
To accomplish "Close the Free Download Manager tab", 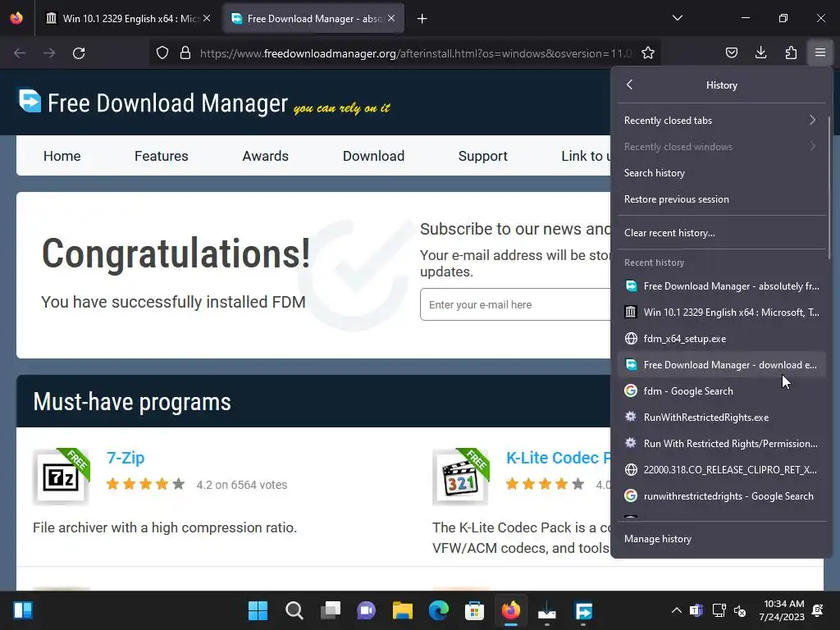I will point(391,18).
